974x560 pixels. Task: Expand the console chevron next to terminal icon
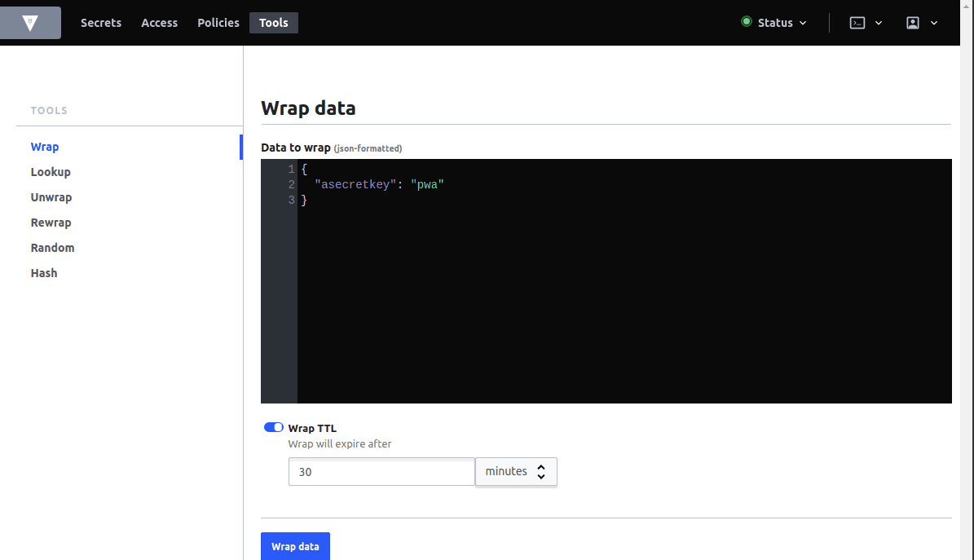pyautogui.click(x=878, y=22)
